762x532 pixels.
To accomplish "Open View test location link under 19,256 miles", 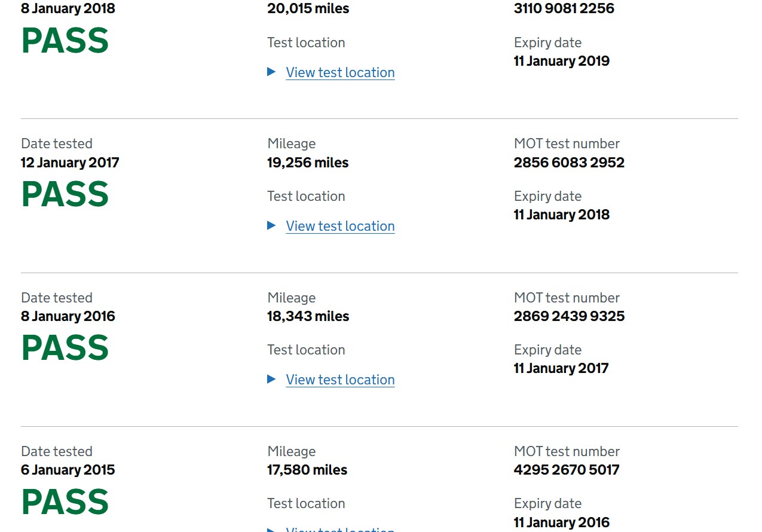I will [x=340, y=227].
